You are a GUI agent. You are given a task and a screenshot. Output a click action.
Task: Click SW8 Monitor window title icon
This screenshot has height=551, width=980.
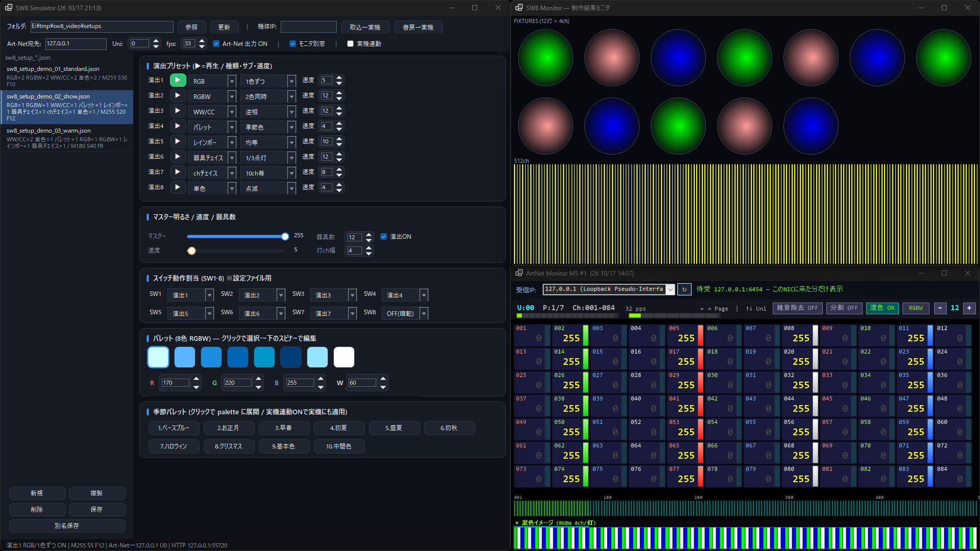click(x=519, y=8)
